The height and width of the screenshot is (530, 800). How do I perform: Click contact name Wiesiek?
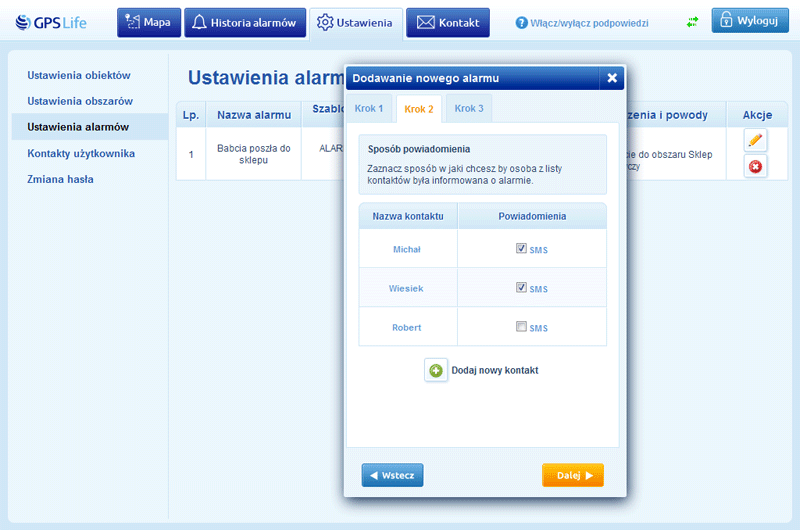(x=406, y=288)
